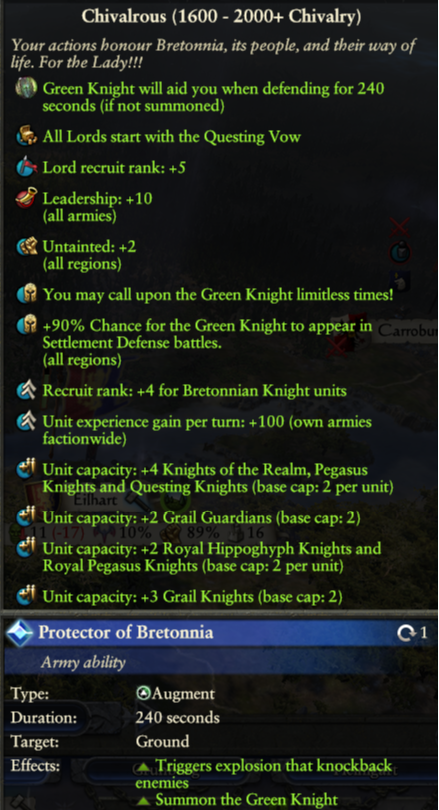439x810 pixels.
Task: Click unit capacity icon for Royal Hippogryph Knights
Action: 26,548
